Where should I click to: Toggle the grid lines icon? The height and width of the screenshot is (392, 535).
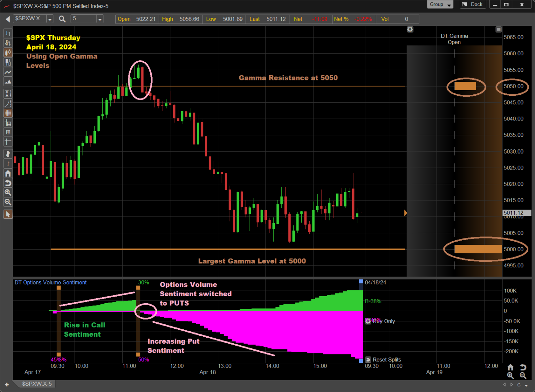(8, 113)
